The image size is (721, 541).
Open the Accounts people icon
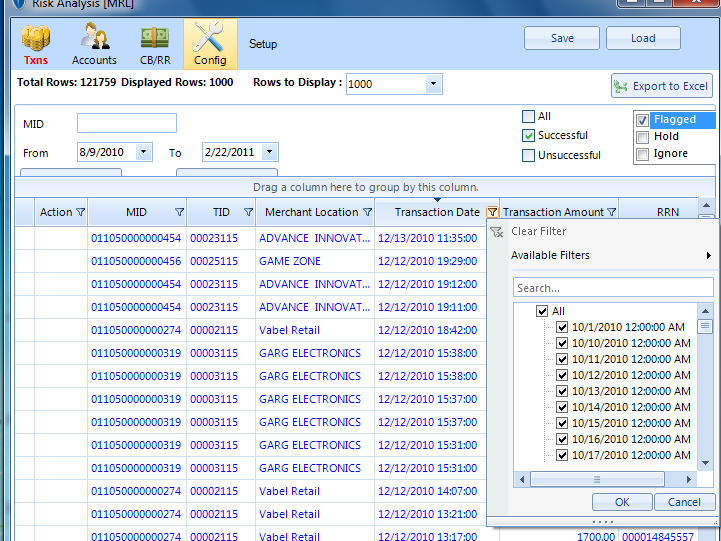tap(94, 39)
